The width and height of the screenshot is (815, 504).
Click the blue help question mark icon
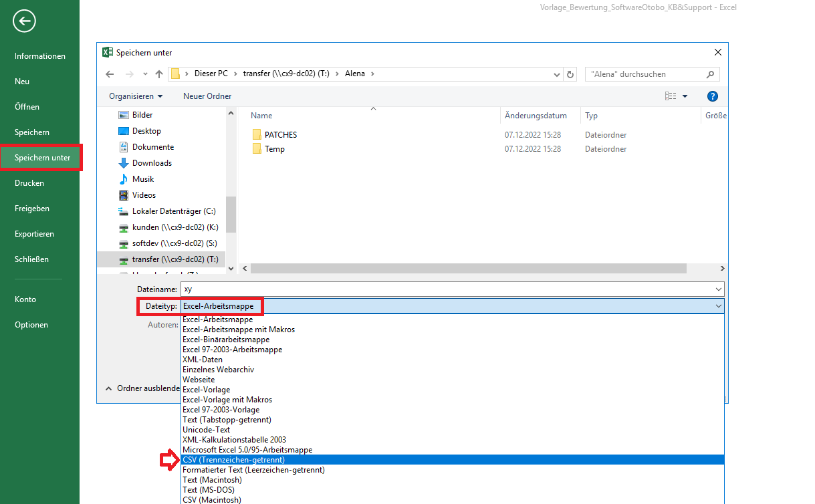pyautogui.click(x=712, y=96)
